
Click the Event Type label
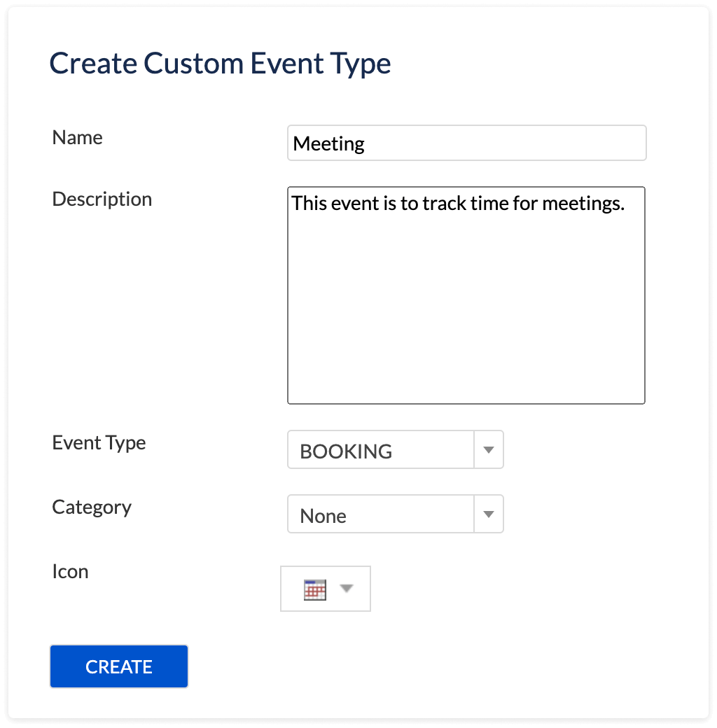[x=99, y=442]
